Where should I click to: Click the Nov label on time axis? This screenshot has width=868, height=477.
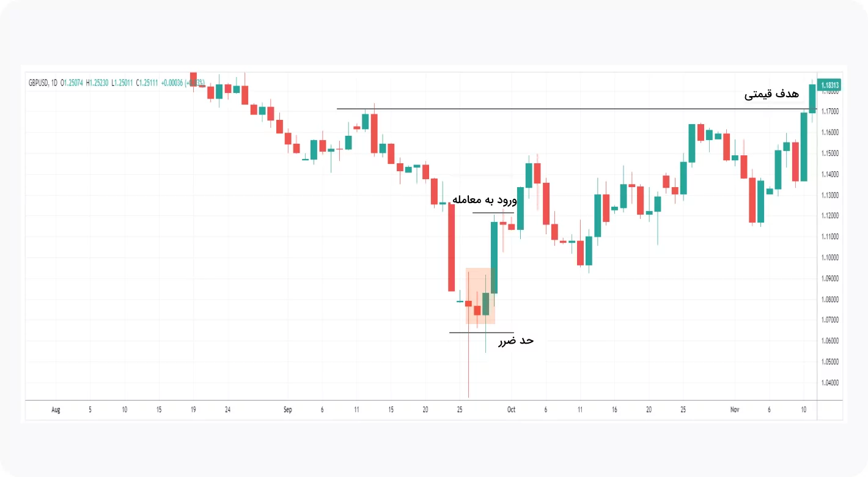(x=735, y=410)
